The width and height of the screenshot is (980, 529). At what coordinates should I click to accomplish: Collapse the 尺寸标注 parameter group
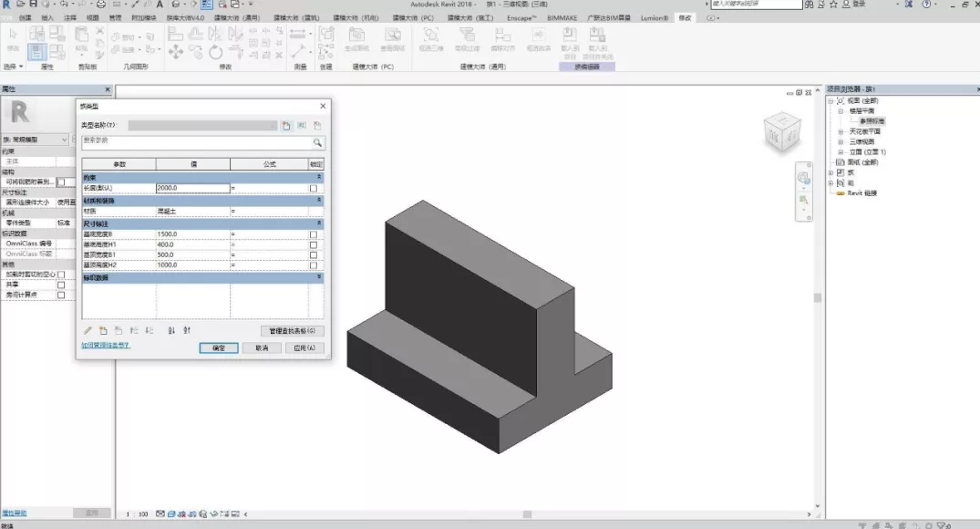click(x=319, y=223)
